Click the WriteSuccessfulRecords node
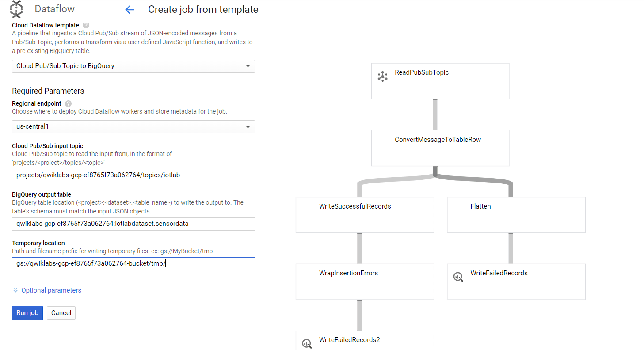Image resolution: width=644 pixels, height=350 pixels. [x=364, y=215]
